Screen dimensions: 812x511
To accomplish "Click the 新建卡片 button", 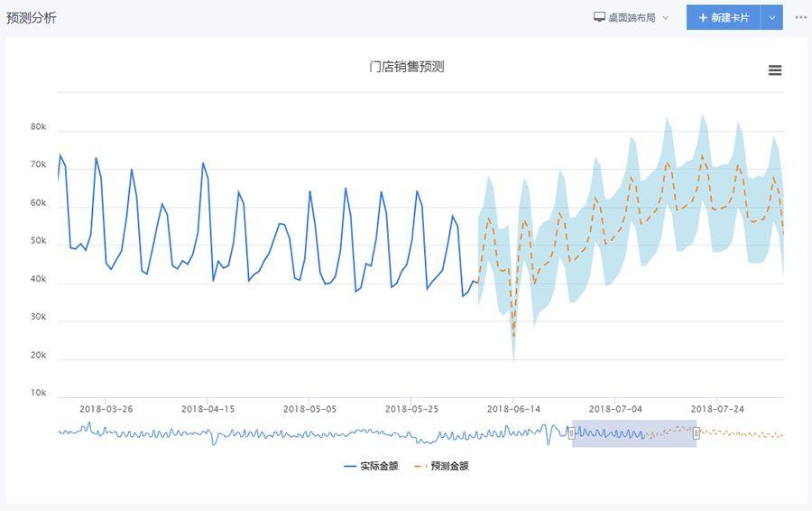I will click(729, 18).
